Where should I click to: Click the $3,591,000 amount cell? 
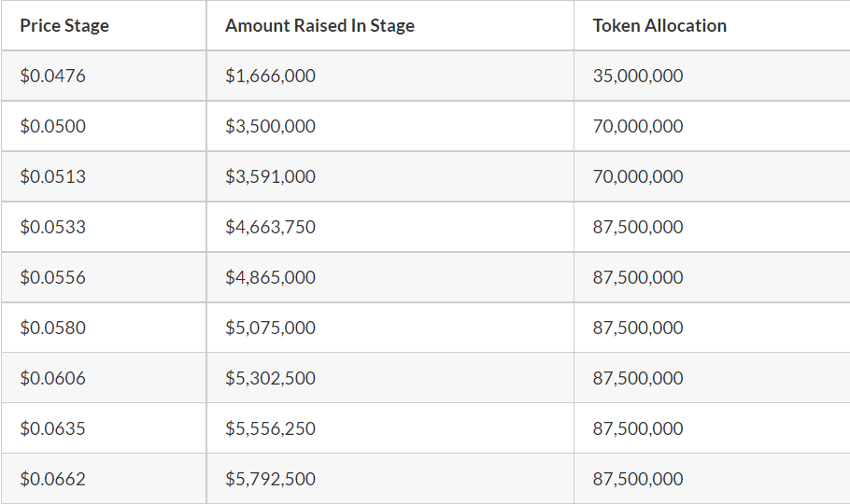coord(390,176)
